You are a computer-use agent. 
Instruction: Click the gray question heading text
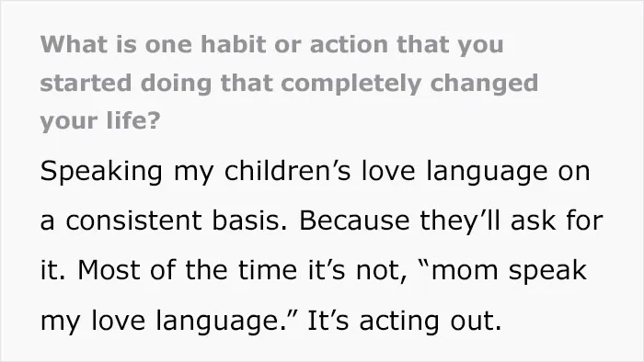[289, 83]
